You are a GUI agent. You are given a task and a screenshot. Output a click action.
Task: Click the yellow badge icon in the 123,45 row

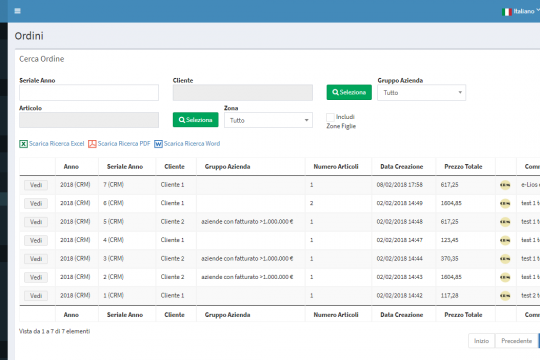tap(505, 240)
